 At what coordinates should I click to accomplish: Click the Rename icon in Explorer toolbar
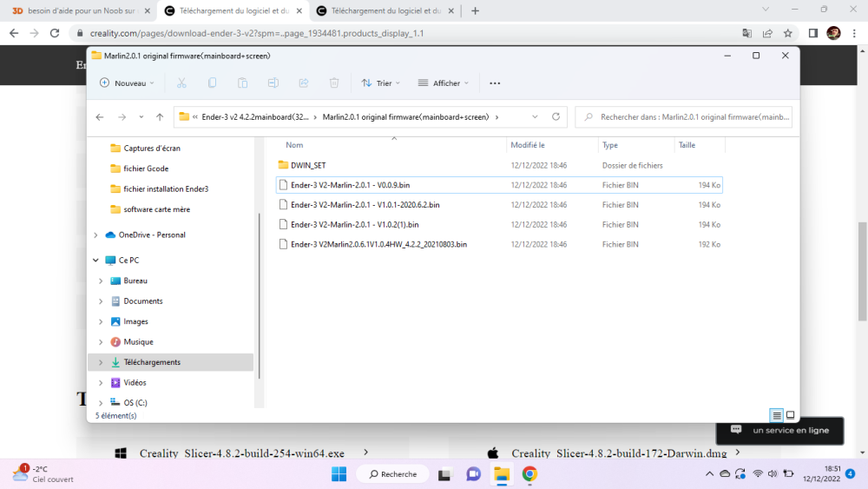(273, 83)
